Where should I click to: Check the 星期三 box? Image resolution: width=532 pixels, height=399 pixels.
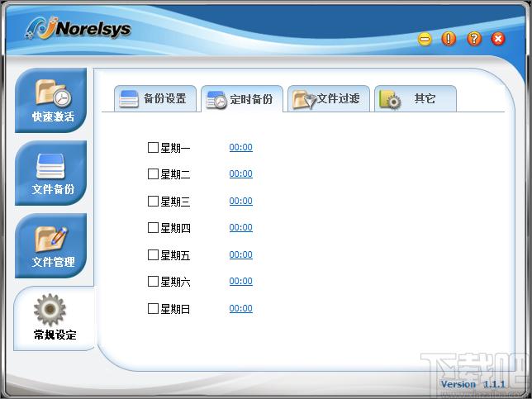coord(153,202)
